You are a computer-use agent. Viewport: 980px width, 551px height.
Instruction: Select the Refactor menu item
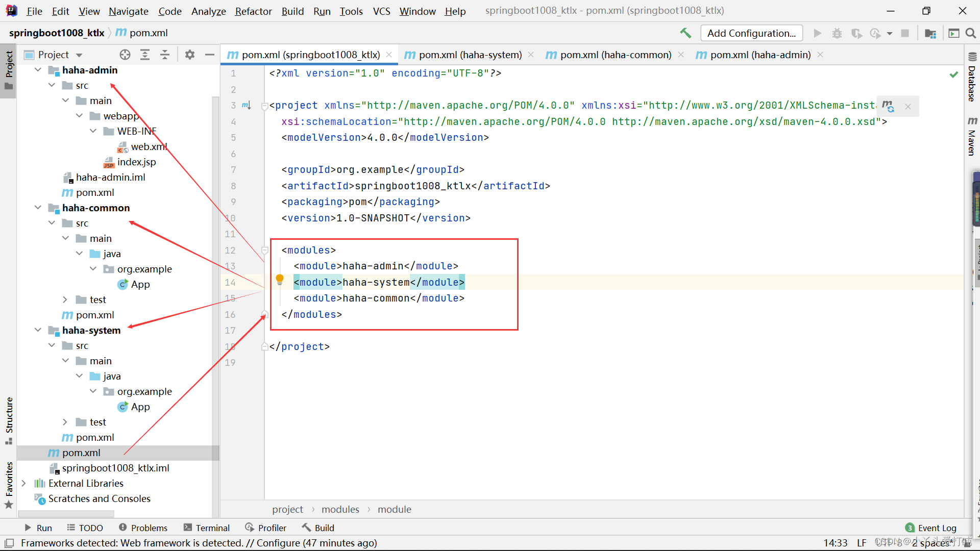tap(253, 10)
